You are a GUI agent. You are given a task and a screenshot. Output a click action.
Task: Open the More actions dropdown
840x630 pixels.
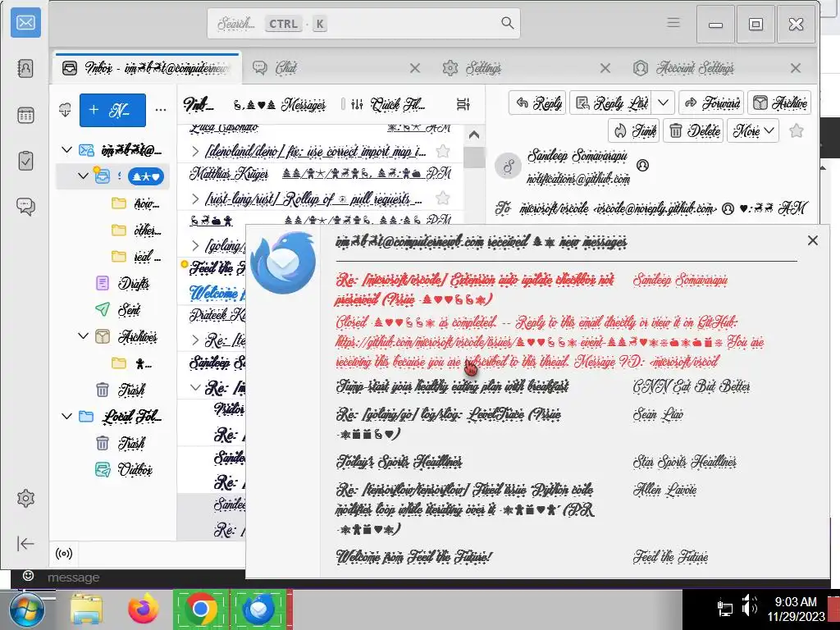[x=753, y=130]
